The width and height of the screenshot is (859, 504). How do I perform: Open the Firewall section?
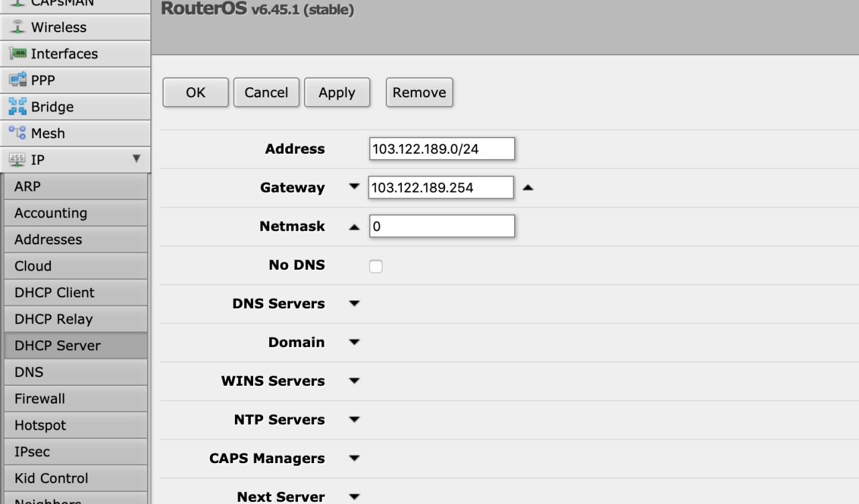[x=75, y=399]
